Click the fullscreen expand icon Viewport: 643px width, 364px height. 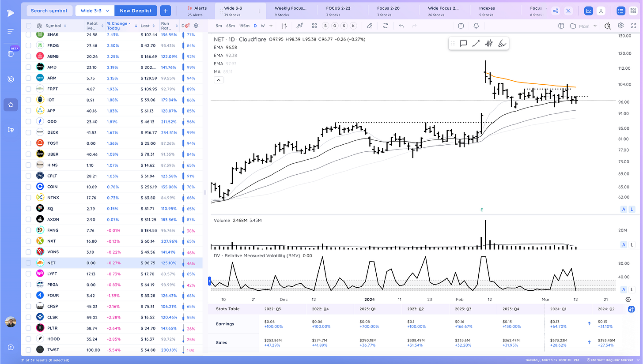[633, 26]
